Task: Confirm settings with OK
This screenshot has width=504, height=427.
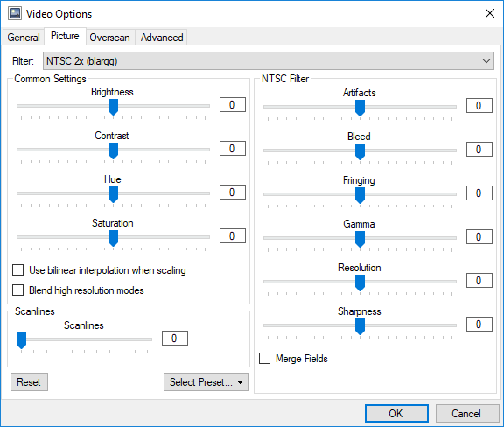Action: (x=396, y=413)
